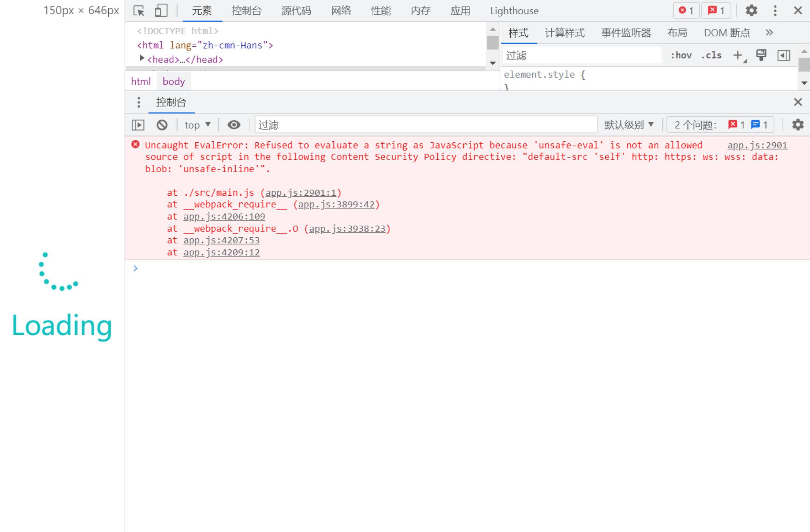810x532 pixels.
Task: Activate the inspect element picker tool
Action: tap(139, 11)
